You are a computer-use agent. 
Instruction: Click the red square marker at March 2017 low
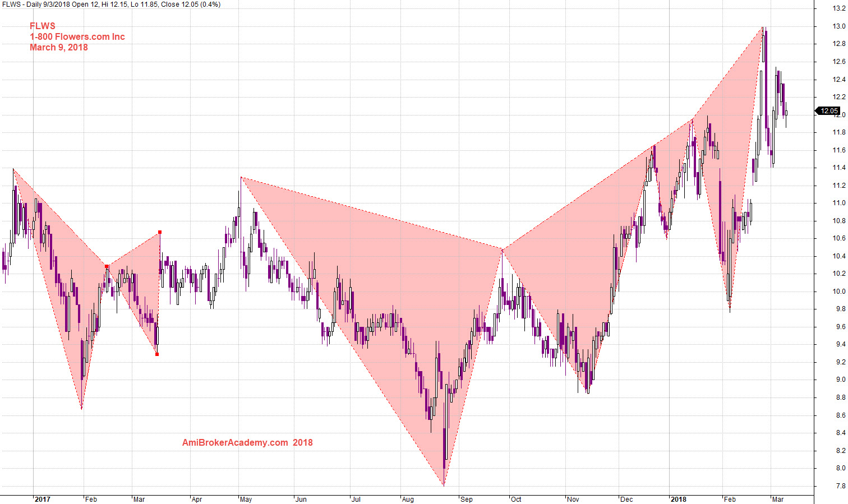coord(157,354)
